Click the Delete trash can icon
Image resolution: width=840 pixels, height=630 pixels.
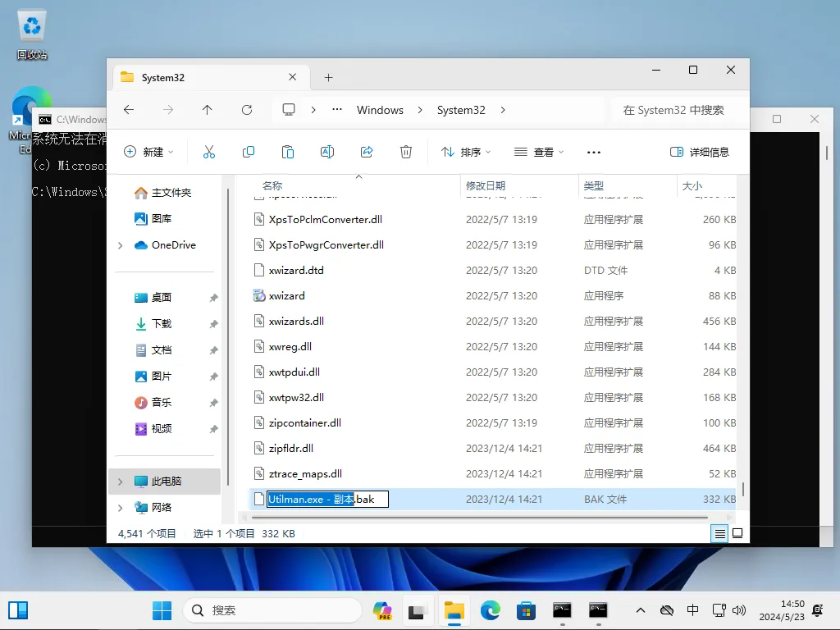[406, 152]
